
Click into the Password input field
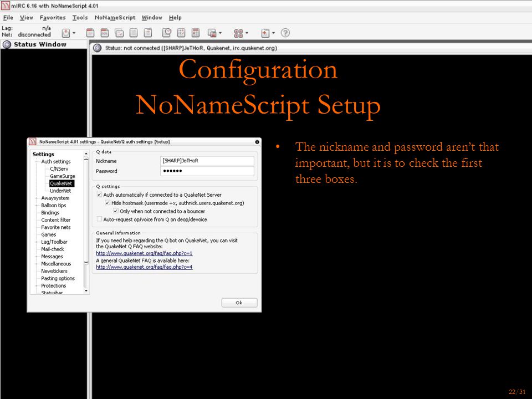pos(207,171)
